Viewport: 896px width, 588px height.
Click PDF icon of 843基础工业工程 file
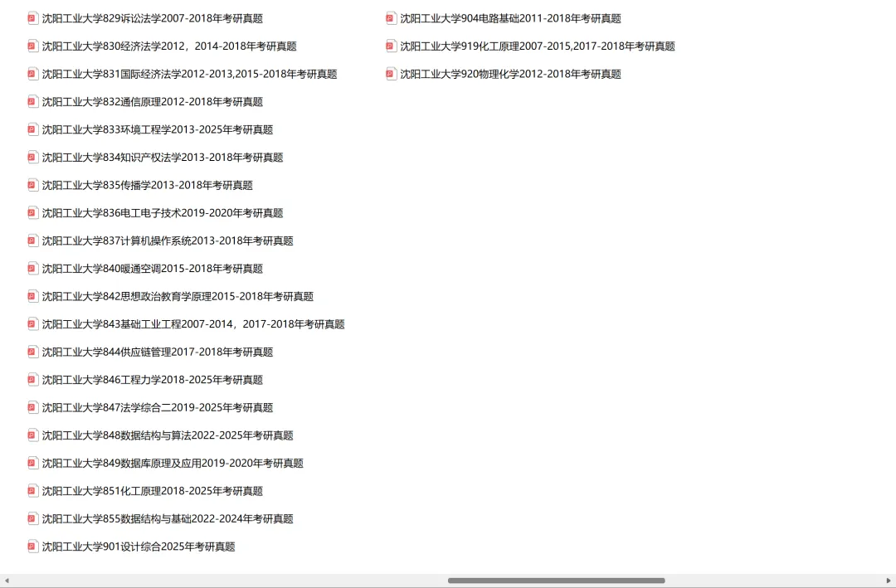coord(33,324)
